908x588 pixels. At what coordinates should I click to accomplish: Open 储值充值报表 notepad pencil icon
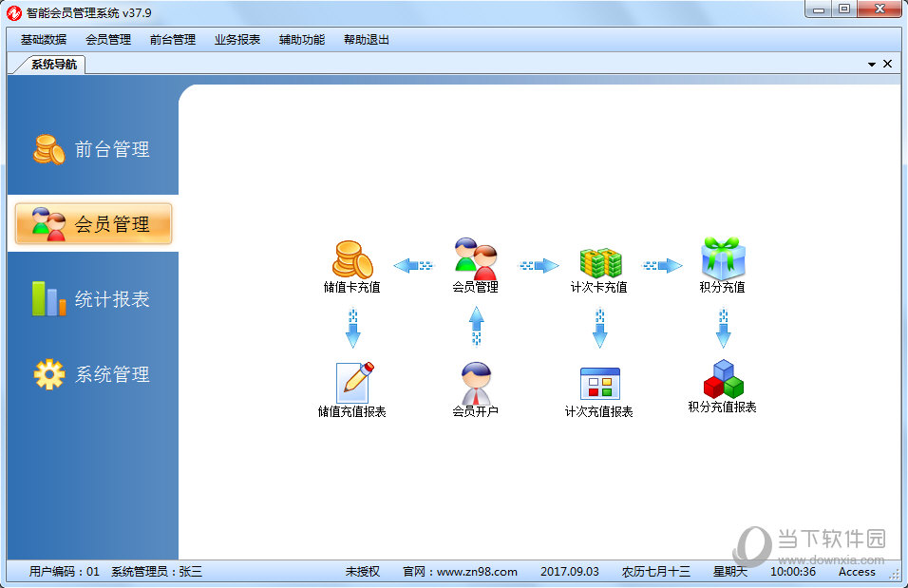(x=354, y=383)
